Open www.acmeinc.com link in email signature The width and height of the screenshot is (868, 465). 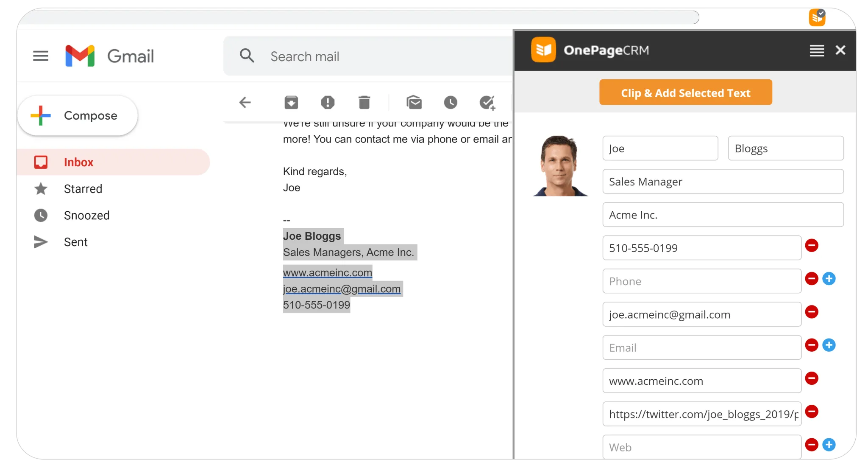(x=328, y=272)
